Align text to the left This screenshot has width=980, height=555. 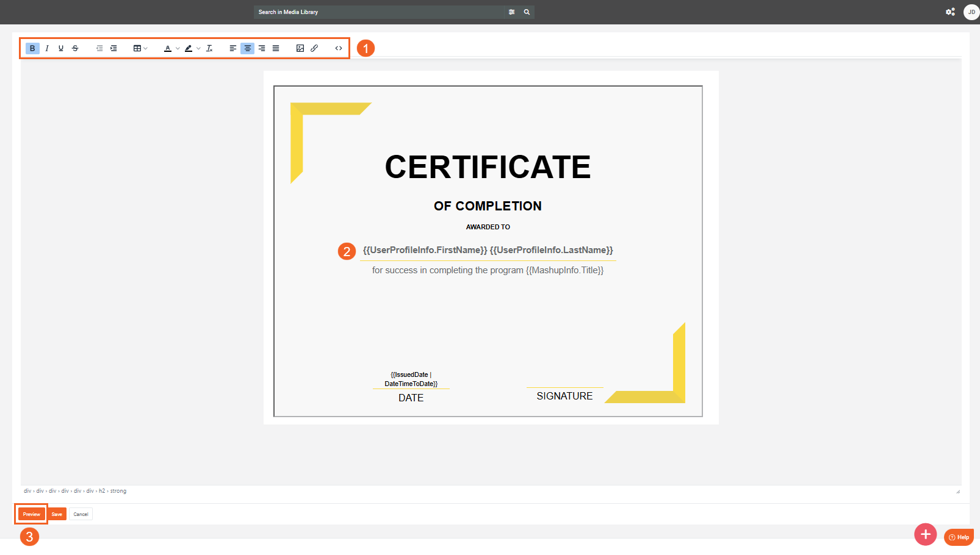pos(233,48)
